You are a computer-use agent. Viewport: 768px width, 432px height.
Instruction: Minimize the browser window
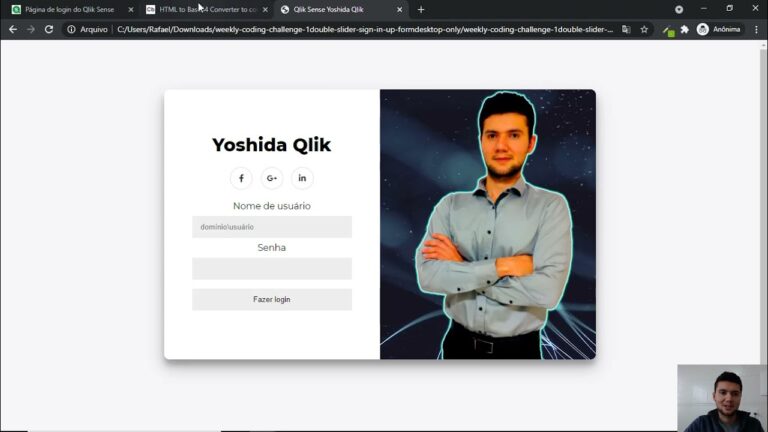[x=704, y=9]
